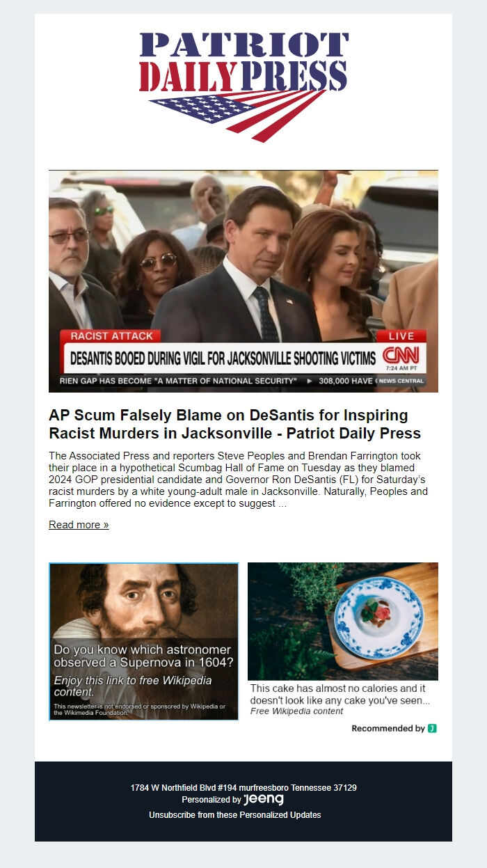Click the Patriot Daily Press logo
487x868 pixels.
[243, 86]
